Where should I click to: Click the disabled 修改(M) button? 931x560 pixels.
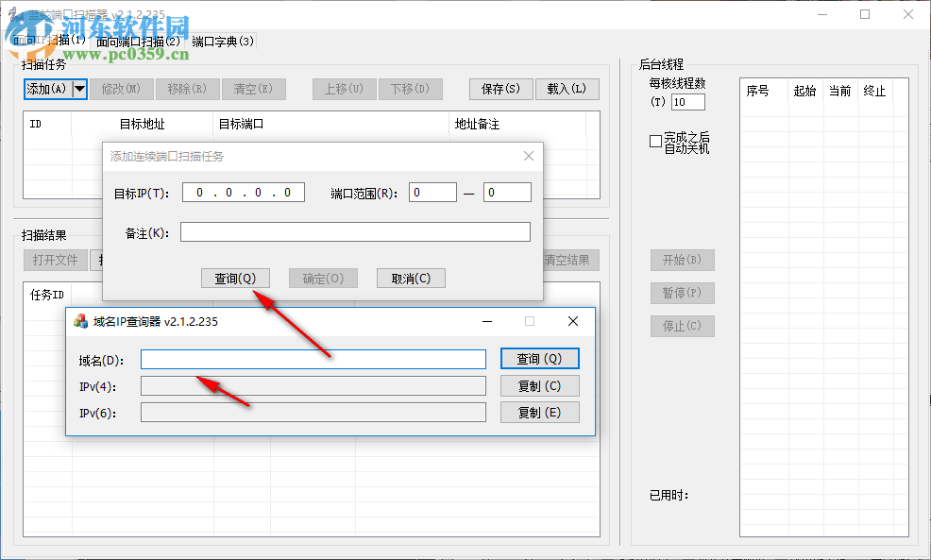coord(121,89)
